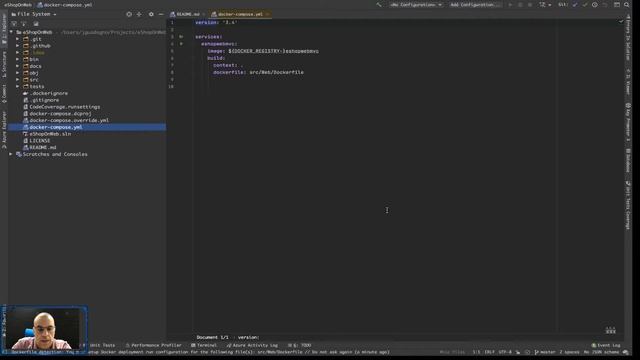Click the rollback arrow icon in the toolbar
This screenshot has width=640, height=360.
[x=604, y=5]
